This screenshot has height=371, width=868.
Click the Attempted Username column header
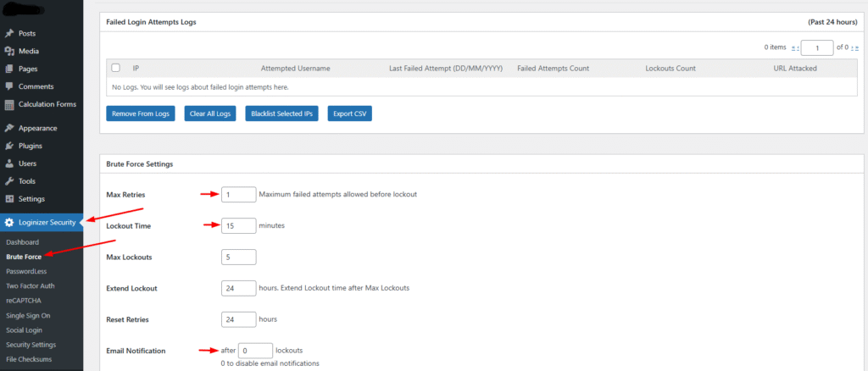(296, 69)
